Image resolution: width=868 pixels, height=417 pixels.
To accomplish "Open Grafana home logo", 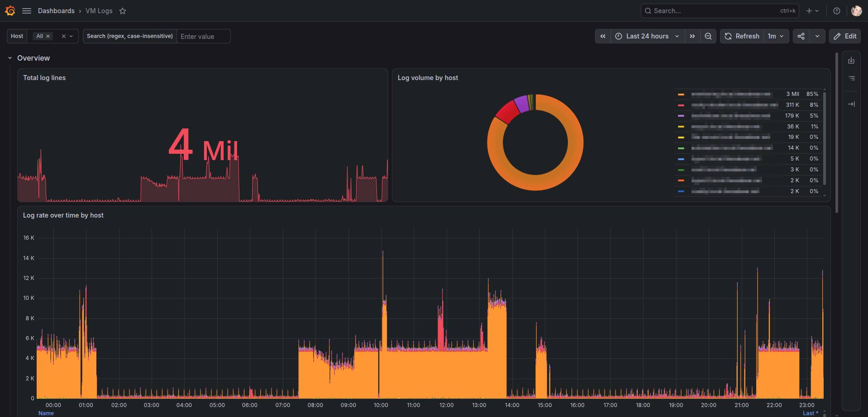I will pos(10,11).
